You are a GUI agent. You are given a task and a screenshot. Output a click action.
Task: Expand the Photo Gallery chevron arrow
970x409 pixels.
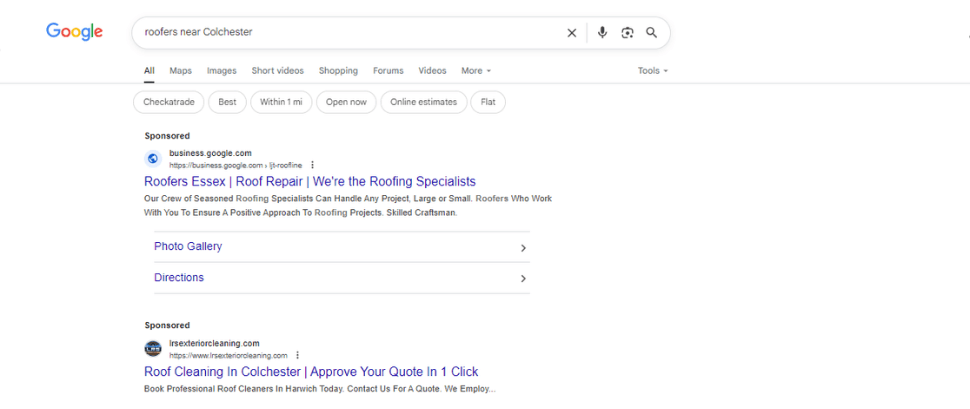523,248
